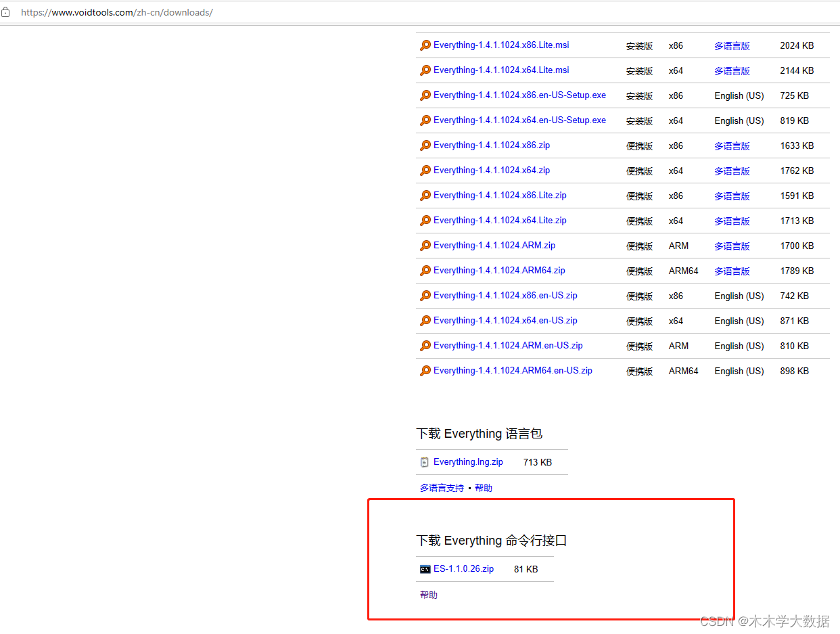Open the 多语言支持 link
The height and width of the screenshot is (634, 840).
(x=442, y=488)
